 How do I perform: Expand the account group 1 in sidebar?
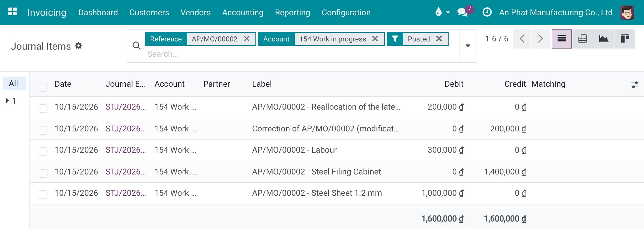(8, 101)
